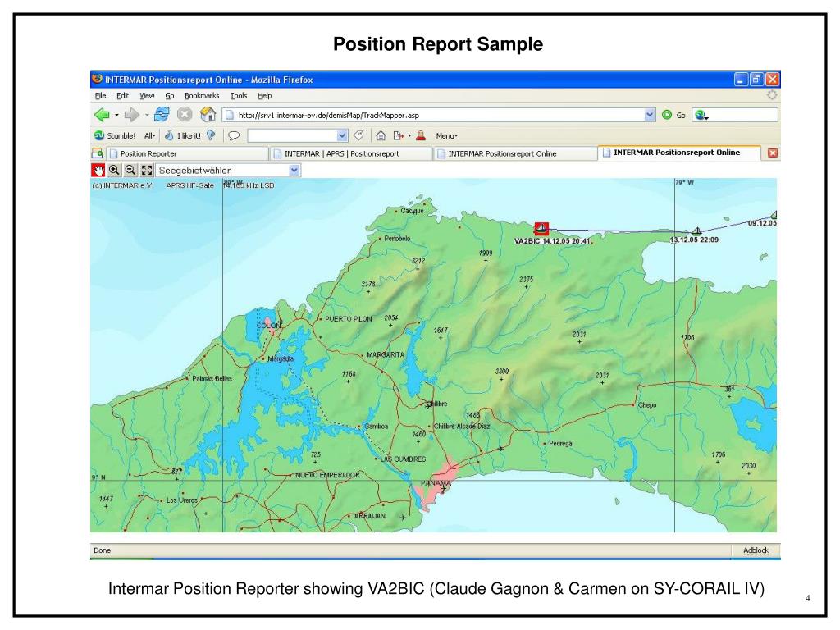Click the URL text in address bar
Screen dimensions: 840x630
click(328, 115)
